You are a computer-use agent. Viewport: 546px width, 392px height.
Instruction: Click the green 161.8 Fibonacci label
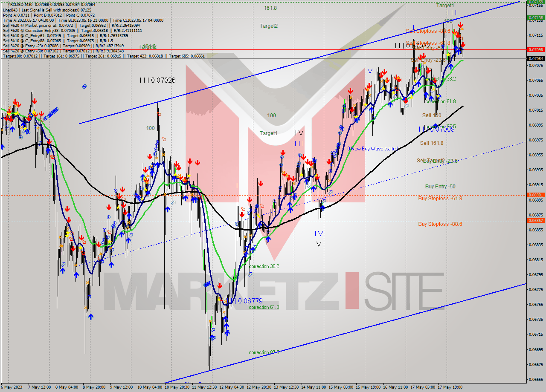coord(270,8)
